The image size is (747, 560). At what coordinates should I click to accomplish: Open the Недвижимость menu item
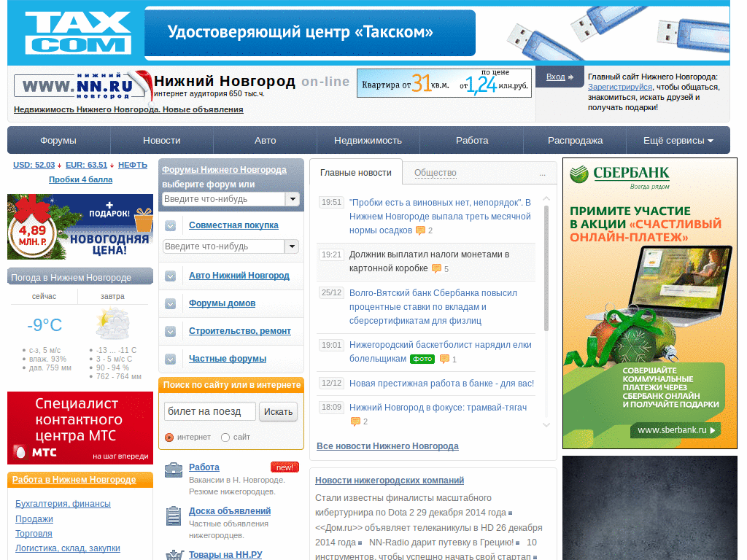tap(368, 141)
